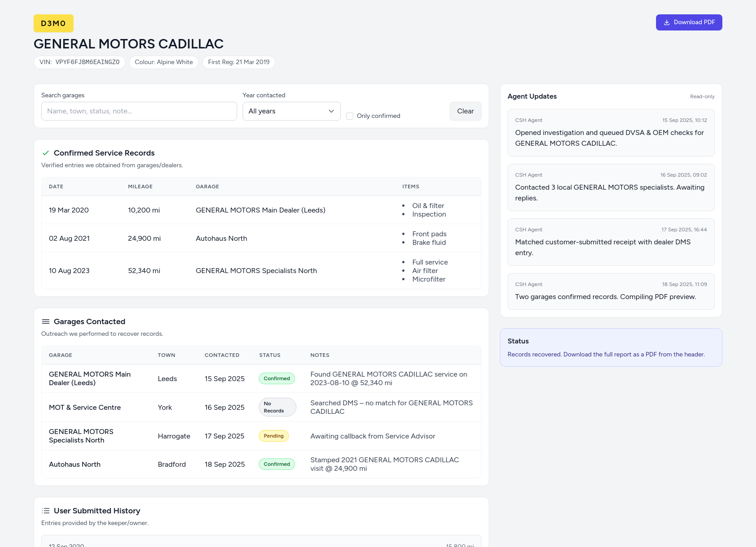Click the No Records status badge
Viewport: 756px width, 547px height.
(x=277, y=407)
